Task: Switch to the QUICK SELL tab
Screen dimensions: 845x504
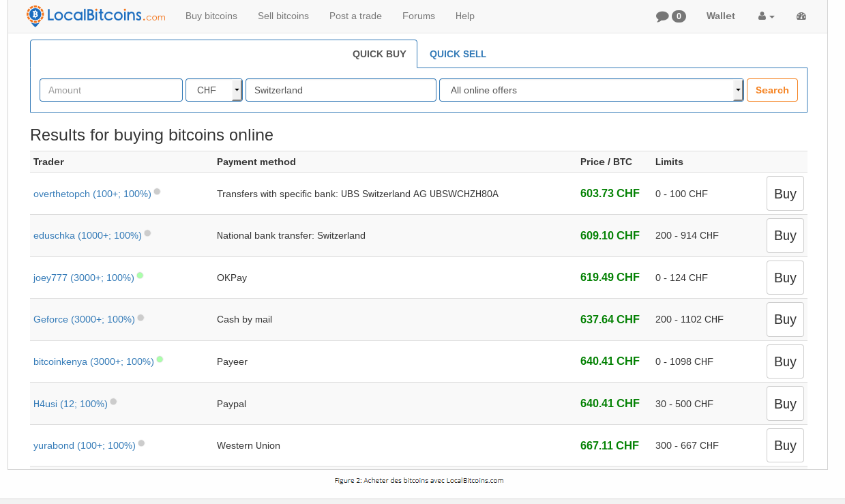Action: (458, 54)
